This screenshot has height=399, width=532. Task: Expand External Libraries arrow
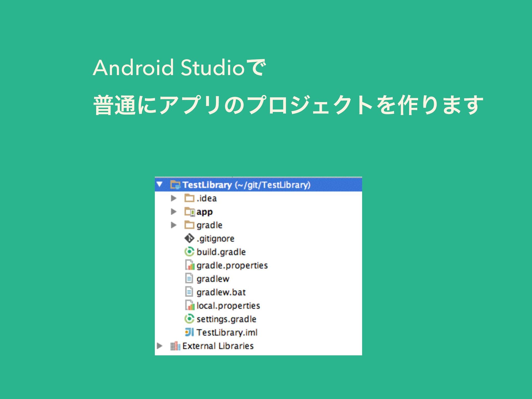click(160, 346)
